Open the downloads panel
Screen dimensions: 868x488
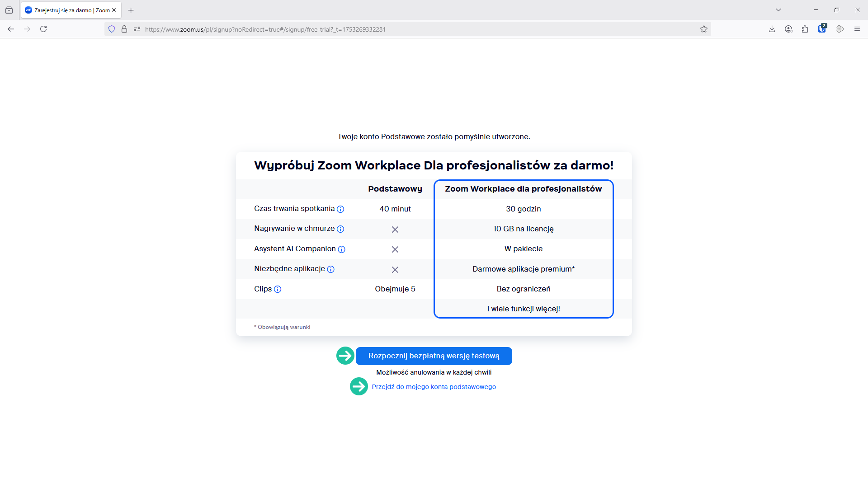click(x=772, y=29)
